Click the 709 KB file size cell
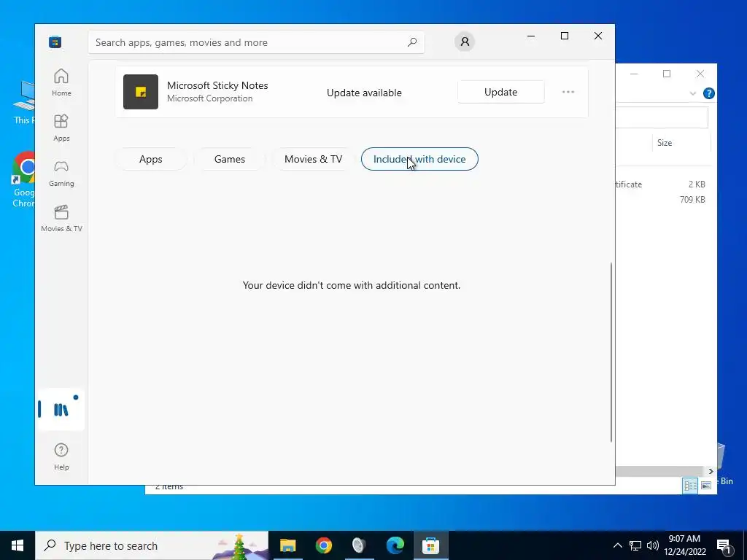The width and height of the screenshot is (747, 560). pos(692,200)
